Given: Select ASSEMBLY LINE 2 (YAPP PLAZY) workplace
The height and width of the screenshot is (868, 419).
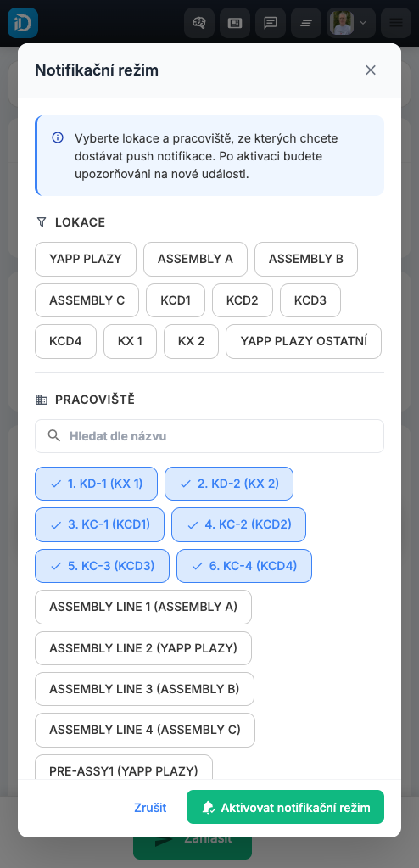Looking at the screenshot, I should click(143, 647).
